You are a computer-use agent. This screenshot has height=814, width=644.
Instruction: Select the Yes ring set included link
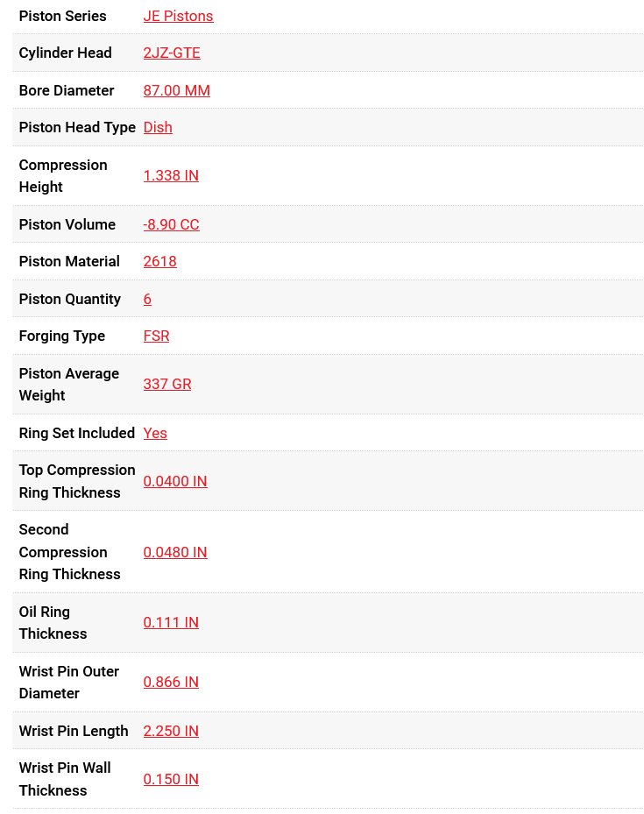point(155,433)
